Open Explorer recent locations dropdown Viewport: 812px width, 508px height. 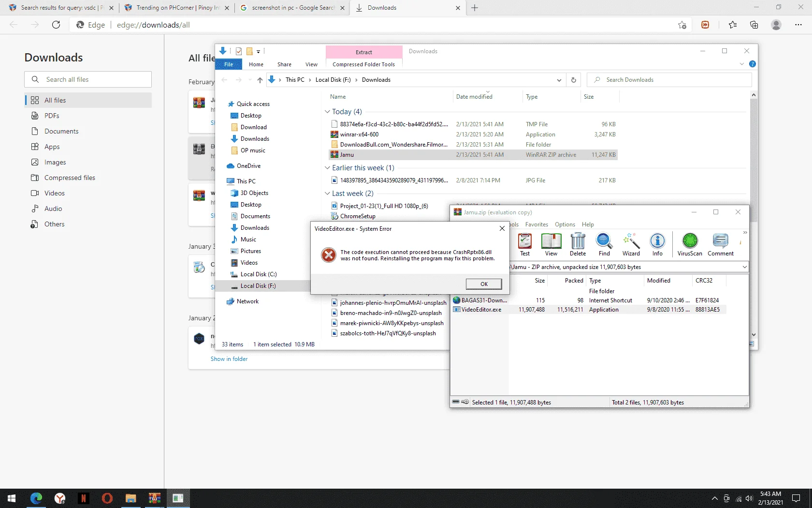coord(250,80)
